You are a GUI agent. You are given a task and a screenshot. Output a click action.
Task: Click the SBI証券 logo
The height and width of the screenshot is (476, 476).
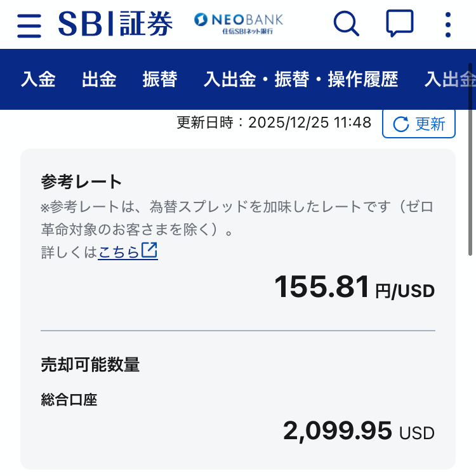[x=116, y=25]
